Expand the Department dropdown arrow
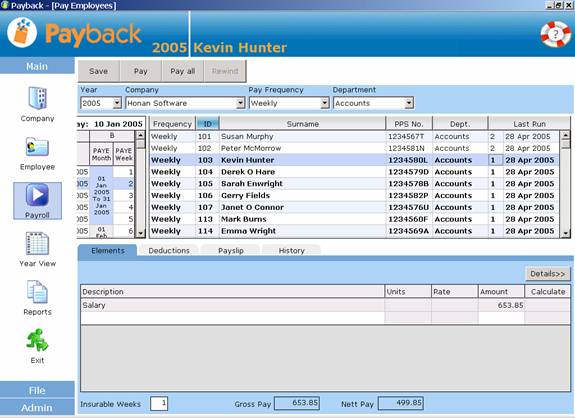 tap(409, 103)
